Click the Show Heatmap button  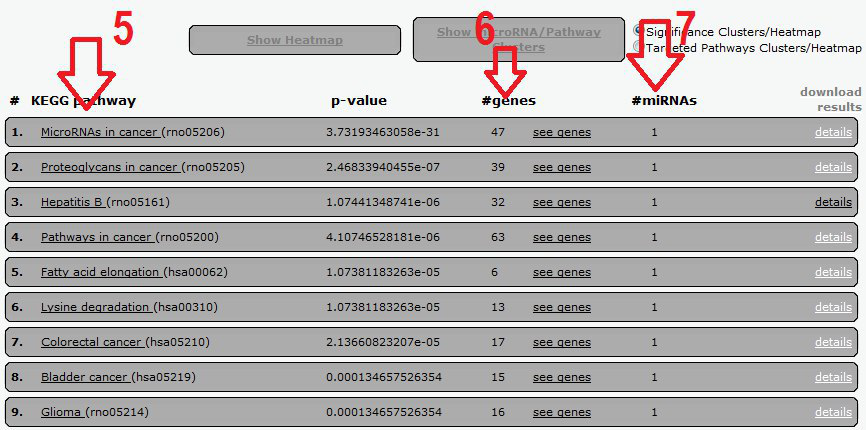tap(294, 40)
